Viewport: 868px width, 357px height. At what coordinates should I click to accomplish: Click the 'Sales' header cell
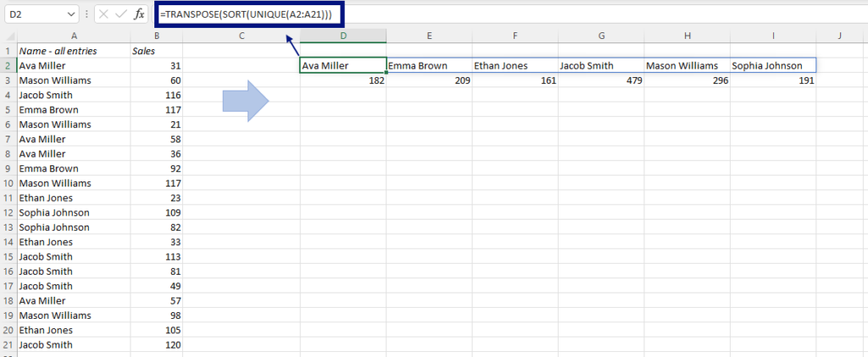pos(157,51)
